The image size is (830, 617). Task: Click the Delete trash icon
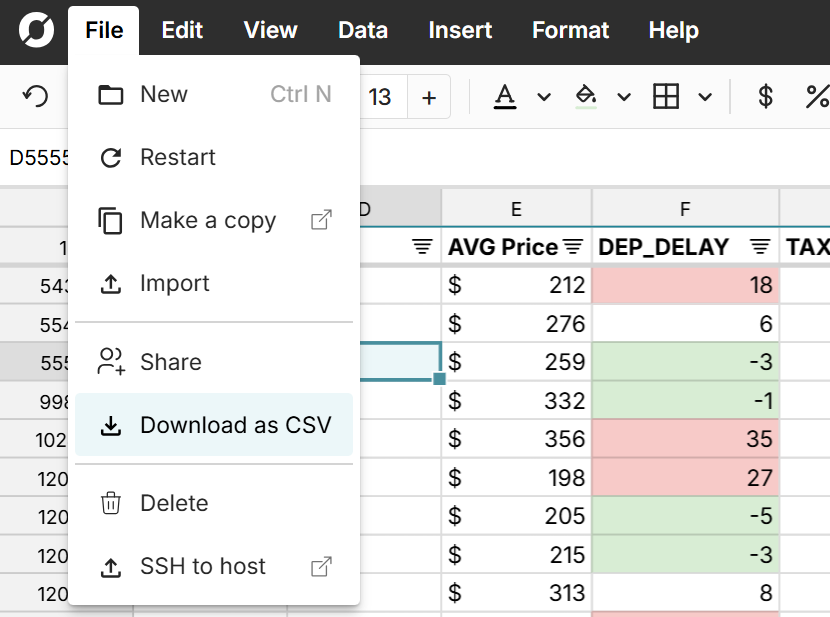[113, 503]
